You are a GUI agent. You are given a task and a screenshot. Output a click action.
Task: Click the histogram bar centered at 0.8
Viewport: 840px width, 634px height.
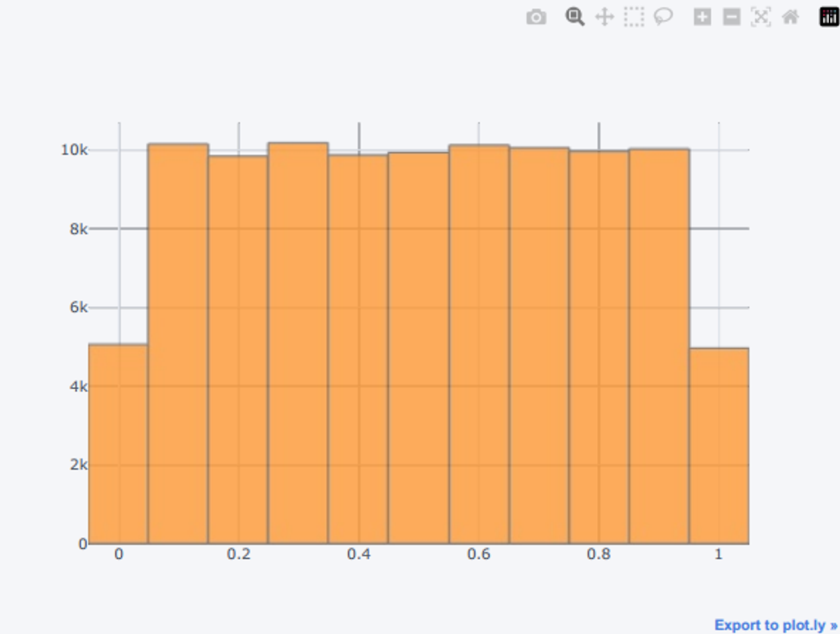tap(599, 347)
